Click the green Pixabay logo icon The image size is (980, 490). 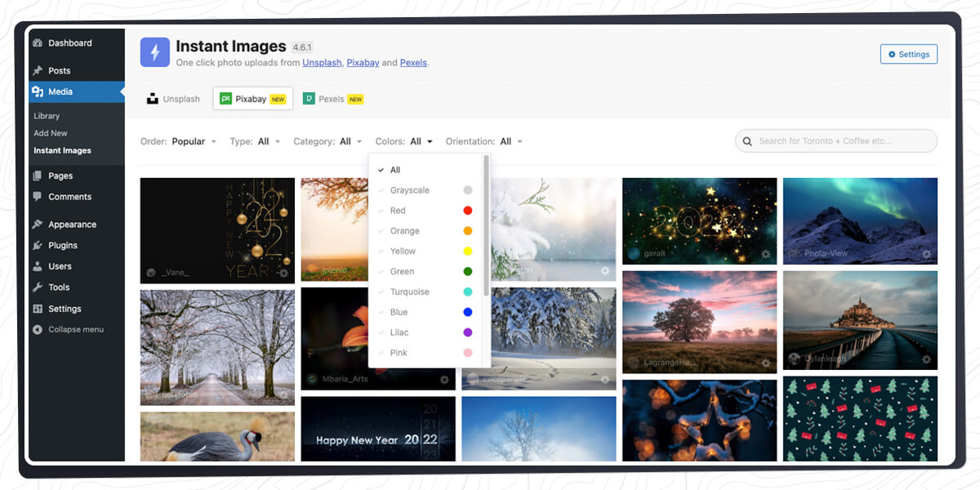(225, 99)
